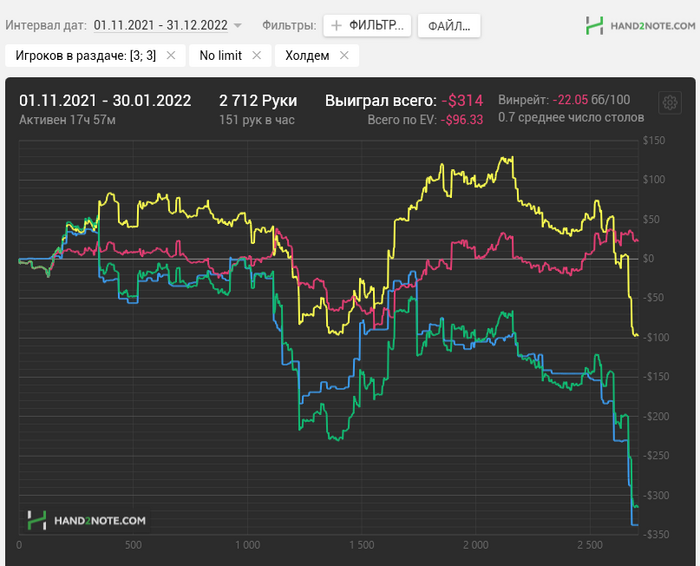The image size is (700, 566).
Task: Click Hand2Note watermark logo inside the chart
Action: coord(87,520)
